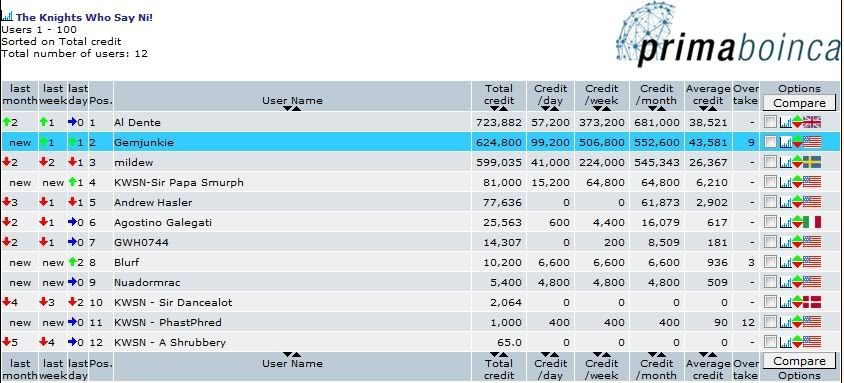Sort by Credit /month using top header arrows
The image size is (844, 383).
(x=657, y=109)
